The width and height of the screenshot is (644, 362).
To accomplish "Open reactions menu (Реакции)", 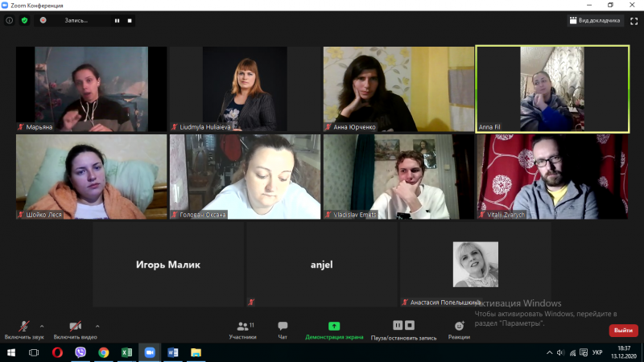I will pyautogui.click(x=459, y=330).
